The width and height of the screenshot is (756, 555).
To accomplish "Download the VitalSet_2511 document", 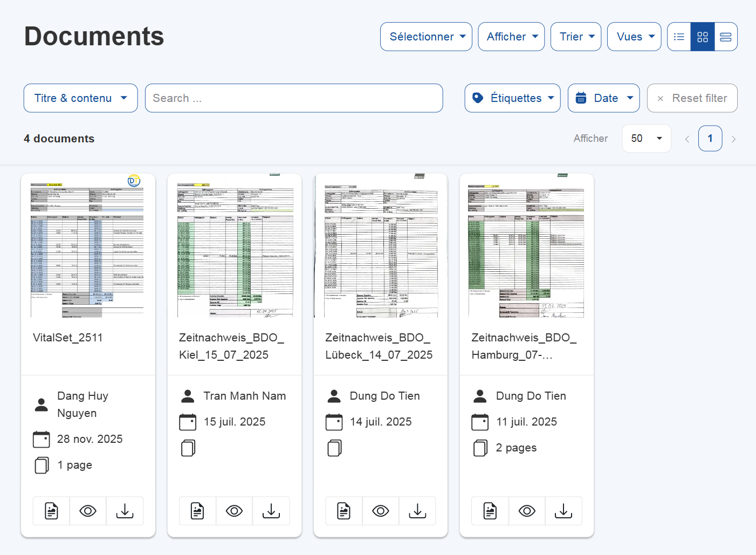I will [x=125, y=511].
